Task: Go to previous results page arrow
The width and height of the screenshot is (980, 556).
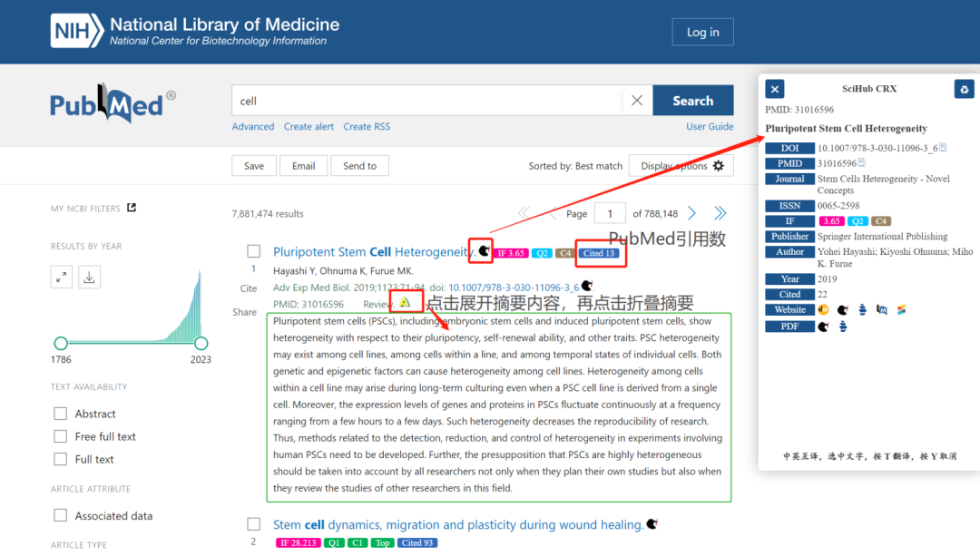Action: 552,213
